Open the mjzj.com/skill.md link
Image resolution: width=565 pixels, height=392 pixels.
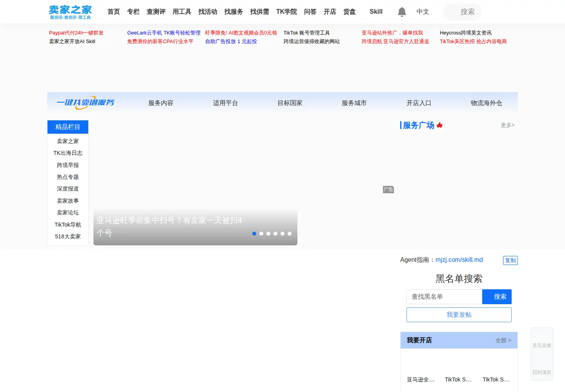[459, 260]
